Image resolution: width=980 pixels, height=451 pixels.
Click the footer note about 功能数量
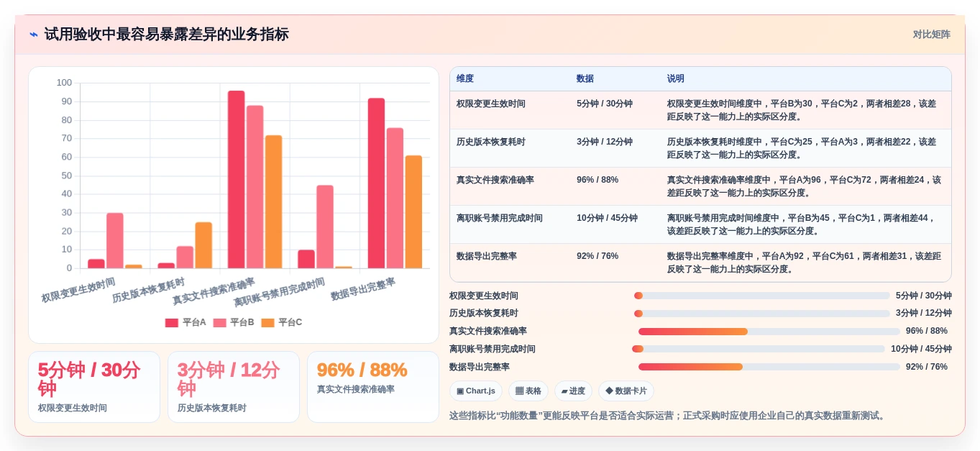[x=669, y=416]
